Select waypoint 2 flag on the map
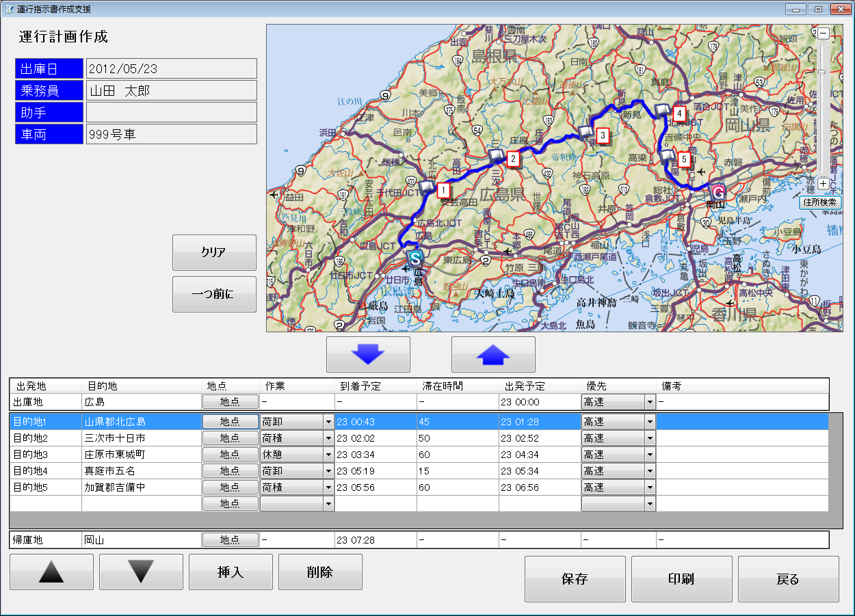 (x=496, y=155)
